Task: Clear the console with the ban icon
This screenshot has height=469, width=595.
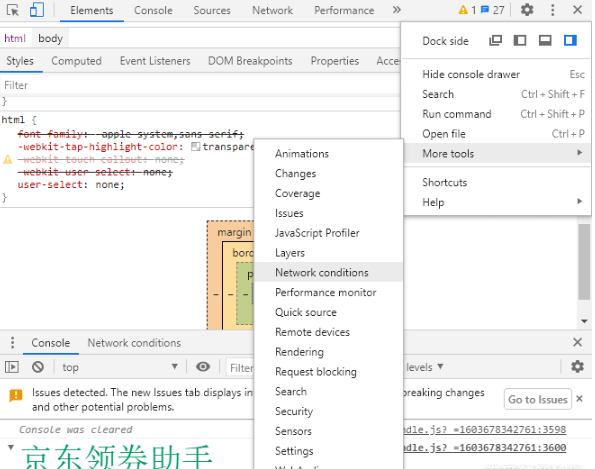Action: [x=38, y=367]
